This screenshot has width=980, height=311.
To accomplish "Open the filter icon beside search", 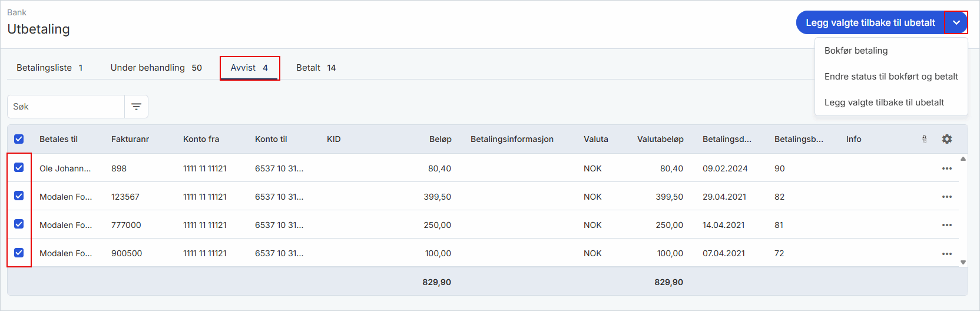I will [136, 107].
